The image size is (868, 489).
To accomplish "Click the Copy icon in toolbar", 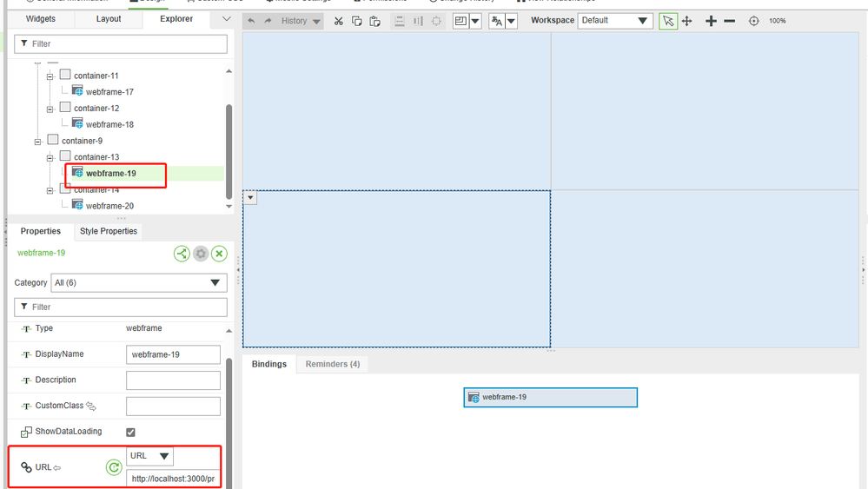I will [x=357, y=21].
